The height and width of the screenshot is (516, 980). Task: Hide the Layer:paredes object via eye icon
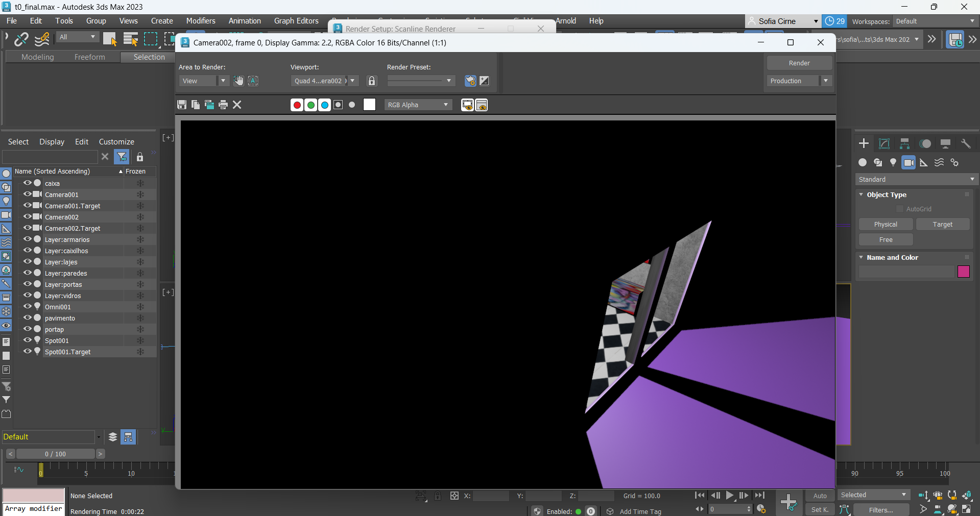pyautogui.click(x=28, y=273)
